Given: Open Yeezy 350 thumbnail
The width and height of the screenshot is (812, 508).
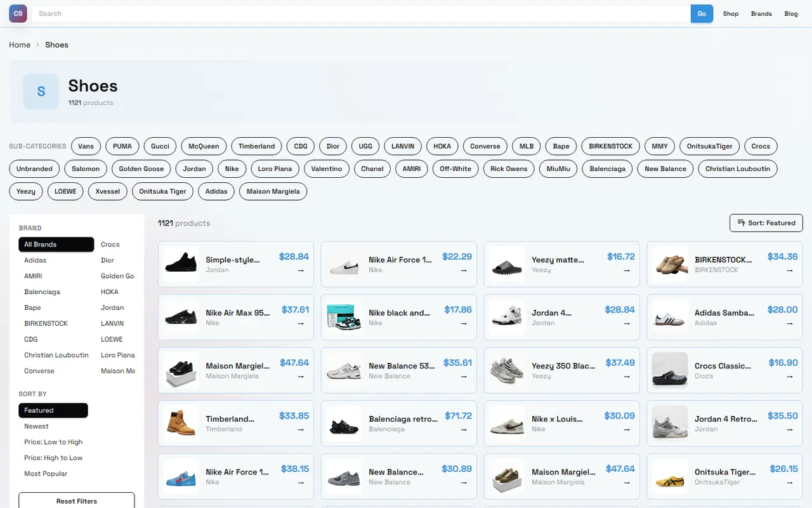Looking at the screenshot, I should click(507, 370).
